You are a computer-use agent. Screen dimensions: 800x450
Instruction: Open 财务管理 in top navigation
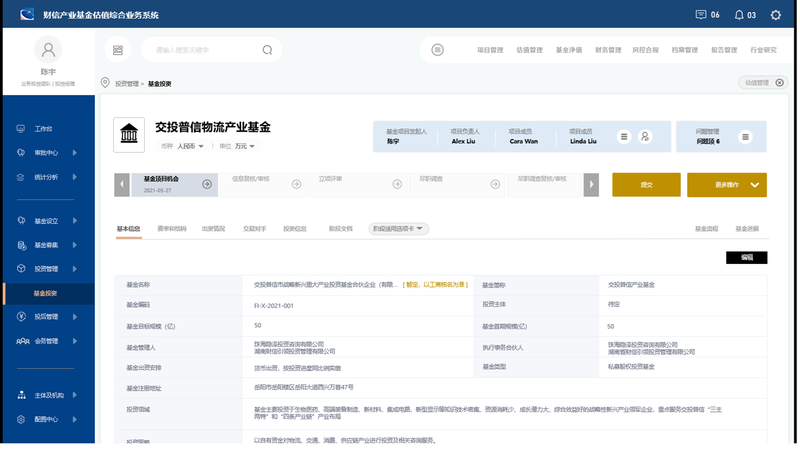(608, 50)
